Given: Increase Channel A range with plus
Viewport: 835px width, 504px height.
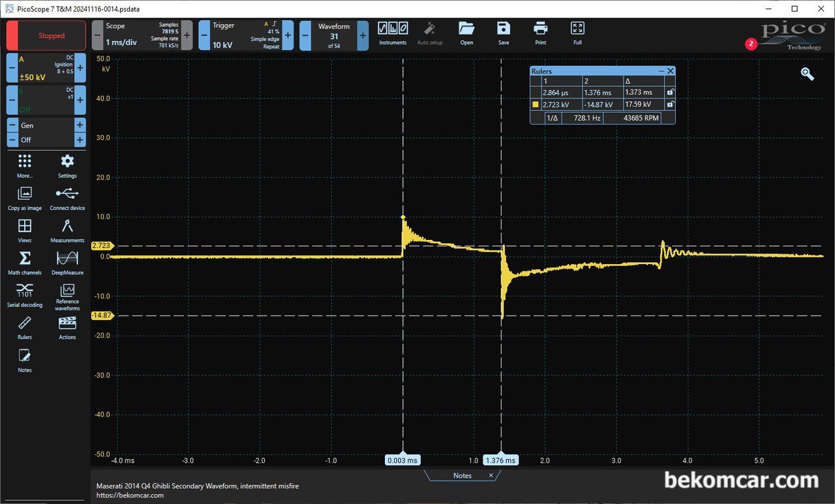Looking at the screenshot, I should coord(80,68).
